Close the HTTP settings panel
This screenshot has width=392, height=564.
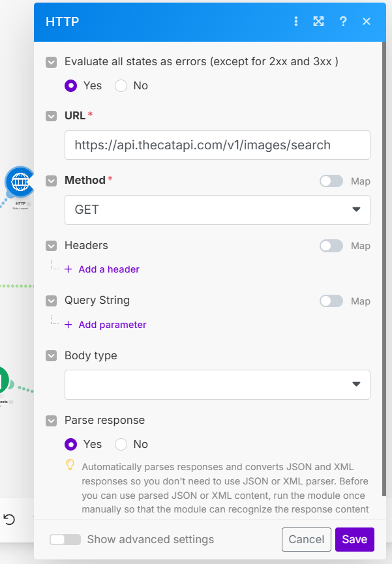tap(367, 22)
